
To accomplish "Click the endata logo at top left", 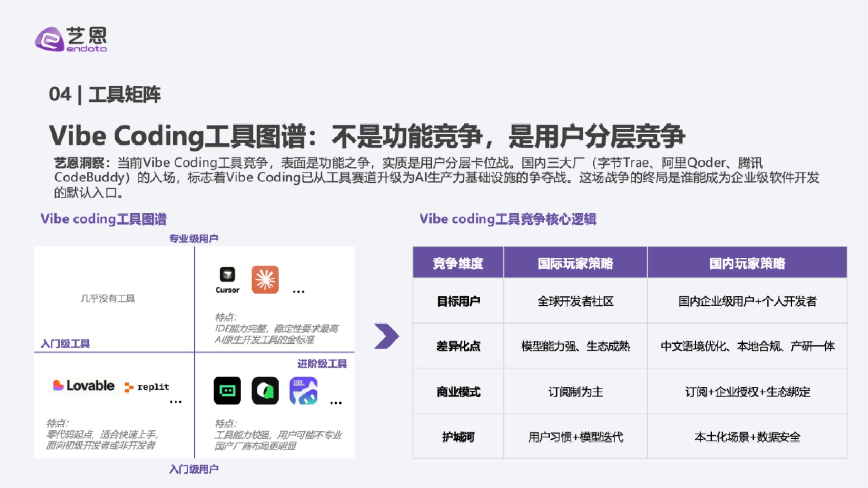I will click(71, 39).
